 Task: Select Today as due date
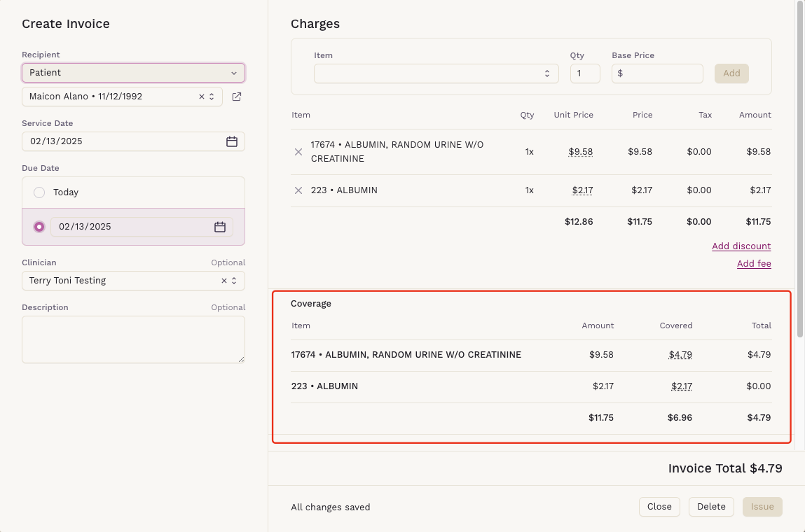(39, 192)
